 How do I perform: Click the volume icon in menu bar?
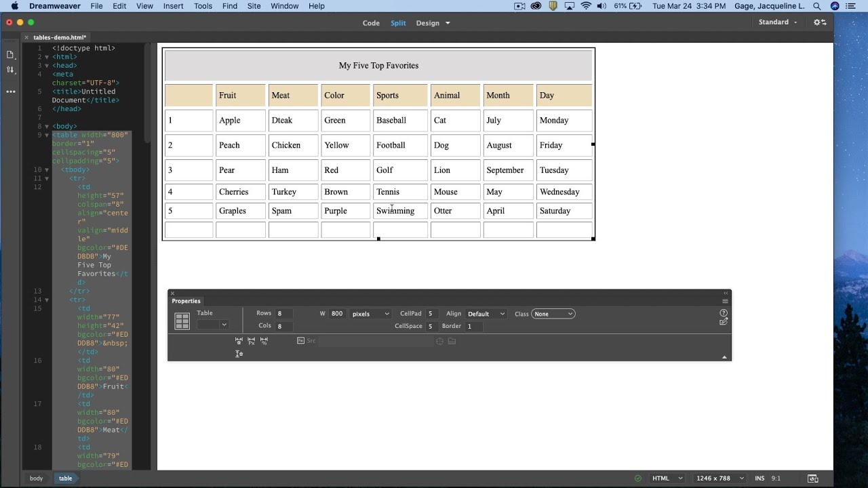(602, 6)
